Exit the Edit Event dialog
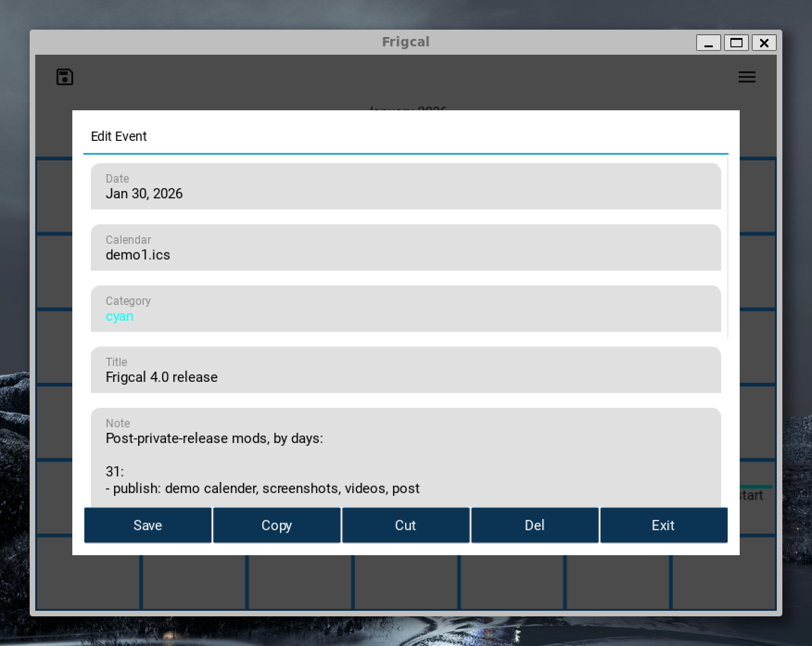 (664, 525)
